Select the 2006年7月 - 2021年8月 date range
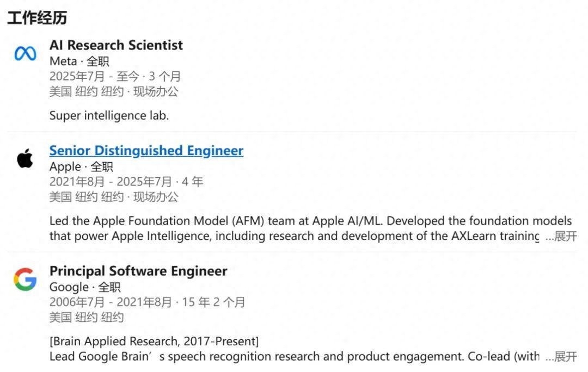The height and width of the screenshot is (372, 588). [146, 302]
